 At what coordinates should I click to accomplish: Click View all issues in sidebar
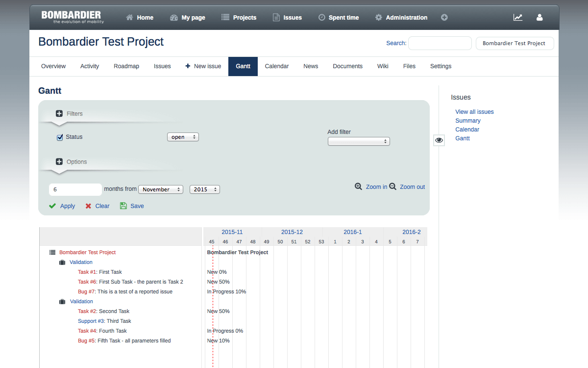click(x=474, y=112)
